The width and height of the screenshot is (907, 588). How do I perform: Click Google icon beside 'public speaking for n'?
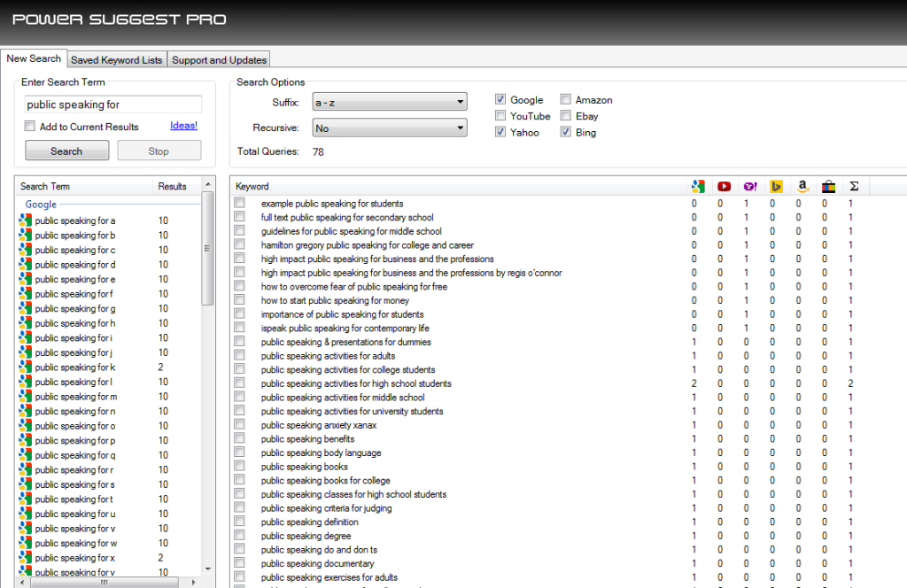pos(25,411)
